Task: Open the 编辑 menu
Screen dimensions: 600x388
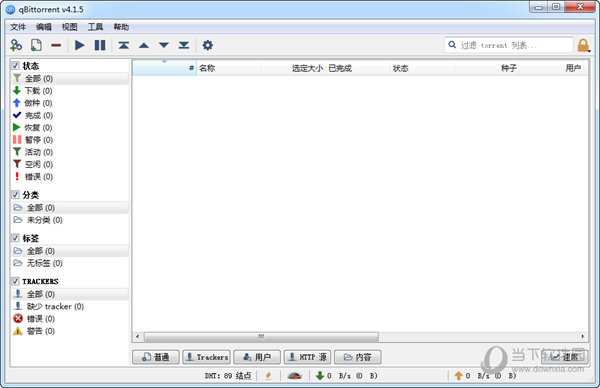Action: [x=44, y=27]
